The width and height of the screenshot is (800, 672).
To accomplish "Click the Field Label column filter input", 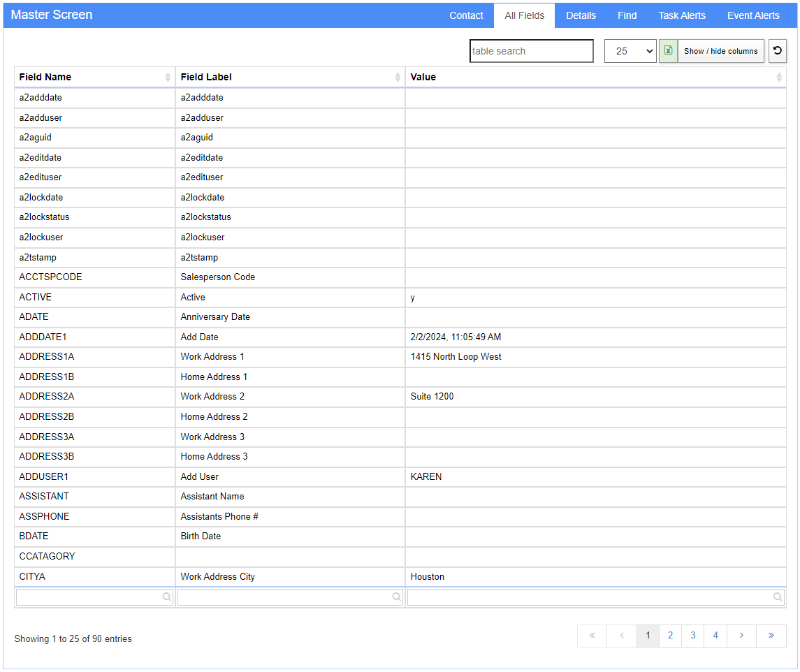I will tap(291, 597).
